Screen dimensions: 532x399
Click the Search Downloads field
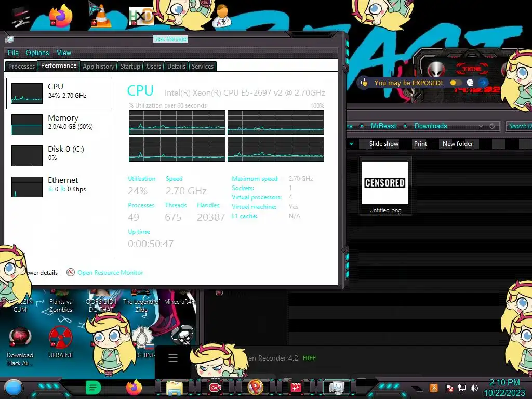519,126
